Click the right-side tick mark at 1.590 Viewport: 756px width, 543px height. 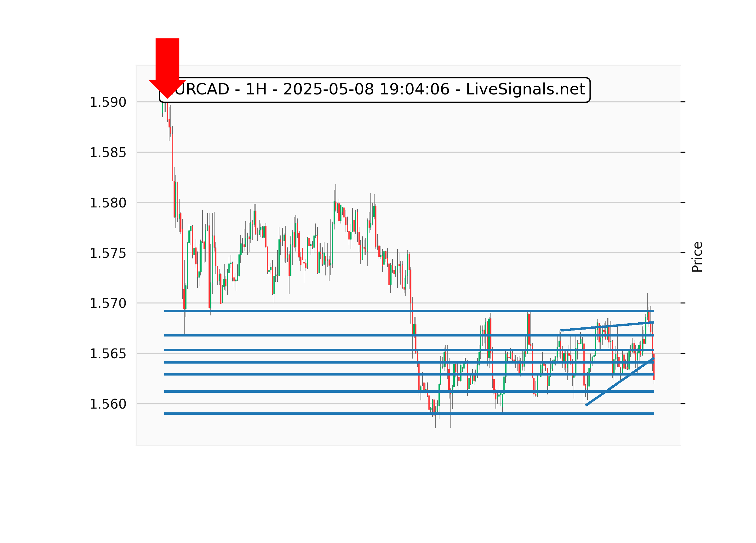pos(683,102)
